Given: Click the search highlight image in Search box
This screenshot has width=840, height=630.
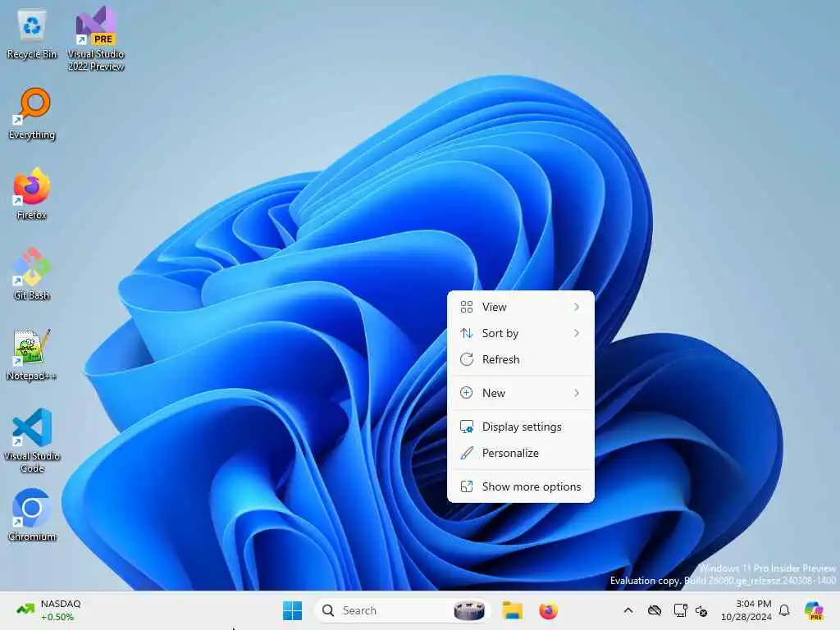Looking at the screenshot, I should [x=469, y=610].
